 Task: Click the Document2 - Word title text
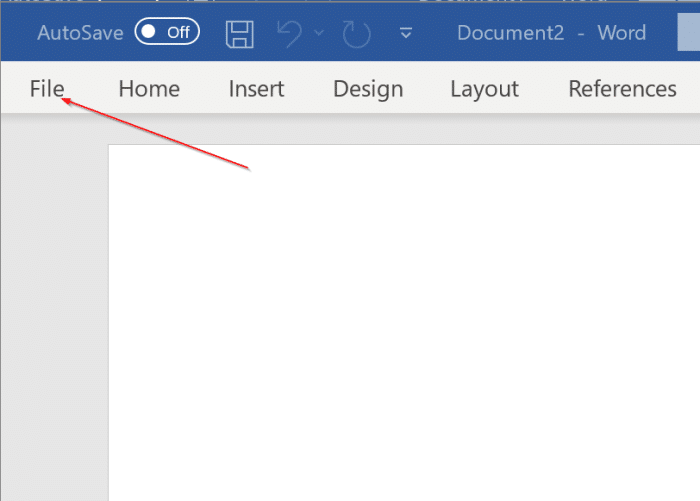551,33
